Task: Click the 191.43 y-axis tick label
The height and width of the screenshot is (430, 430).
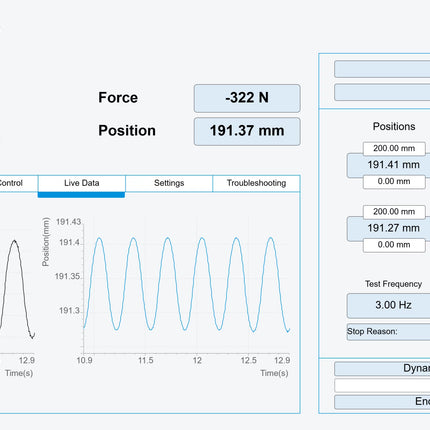Action: click(68, 222)
